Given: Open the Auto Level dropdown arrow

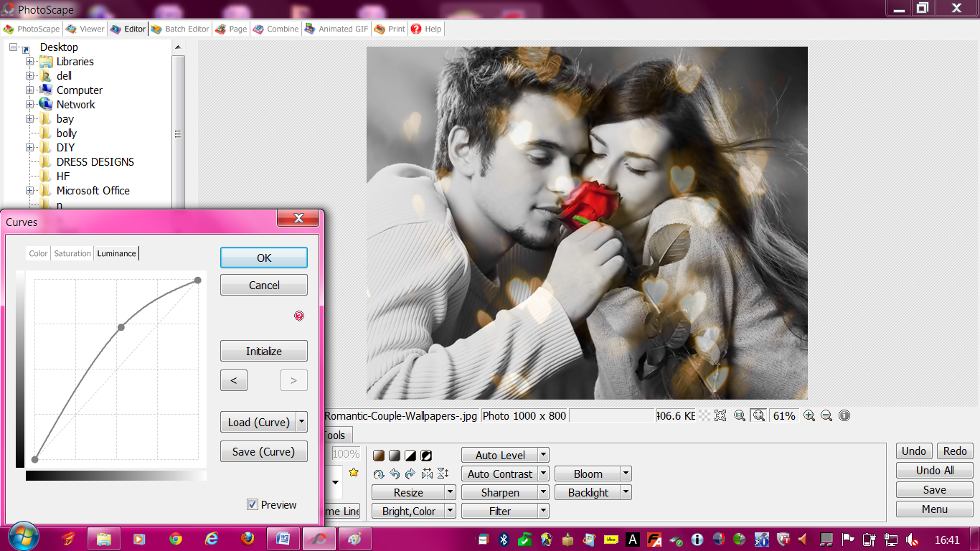Looking at the screenshot, I should 544,455.
